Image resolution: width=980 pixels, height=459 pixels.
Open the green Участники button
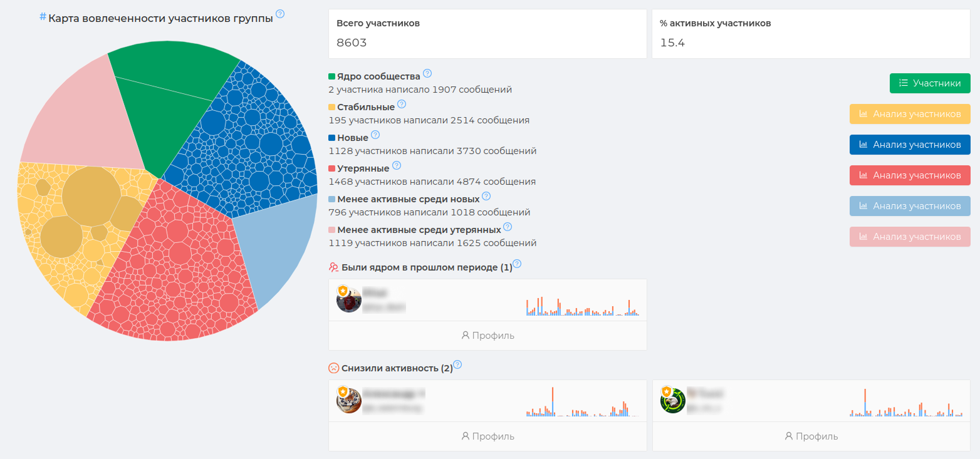click(x=930, y=83)
